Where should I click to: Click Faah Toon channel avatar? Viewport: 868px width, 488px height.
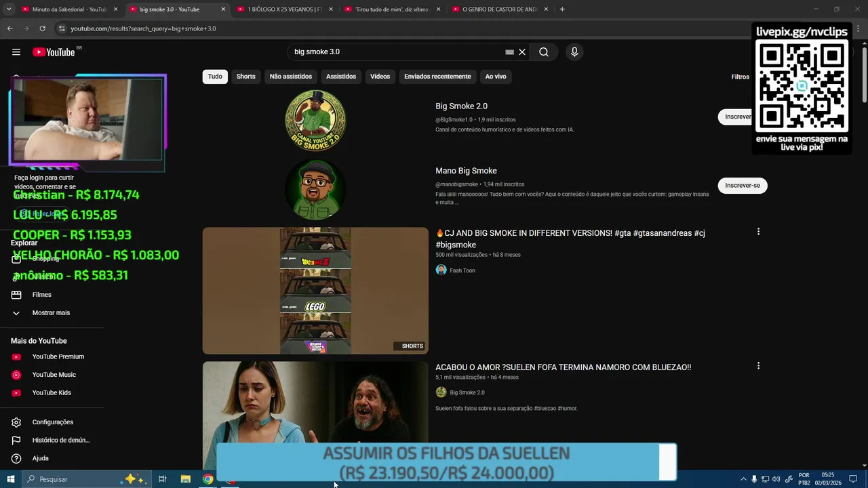[441, 270]
